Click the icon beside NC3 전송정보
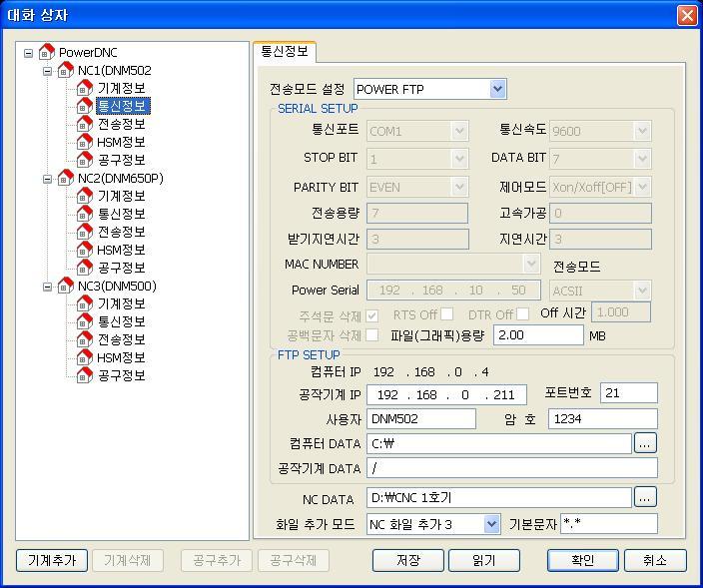This screenshot has height=588, width=703. [84, 339]
